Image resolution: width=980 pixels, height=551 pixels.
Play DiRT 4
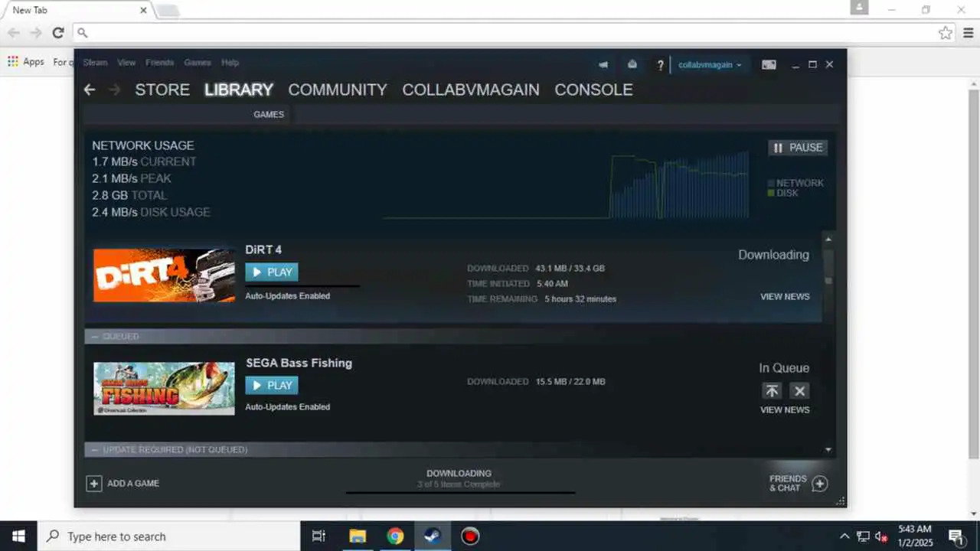click(272, 272)
